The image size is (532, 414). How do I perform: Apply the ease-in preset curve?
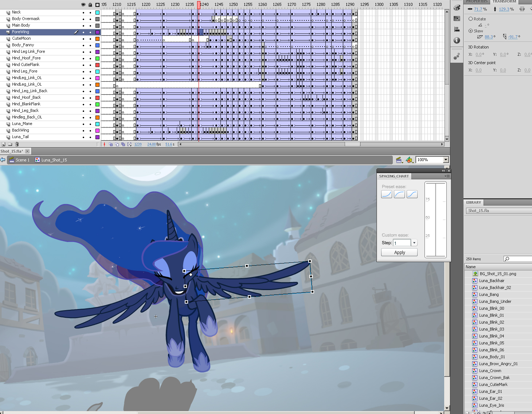pyautogui.click(x=387, y=194)
